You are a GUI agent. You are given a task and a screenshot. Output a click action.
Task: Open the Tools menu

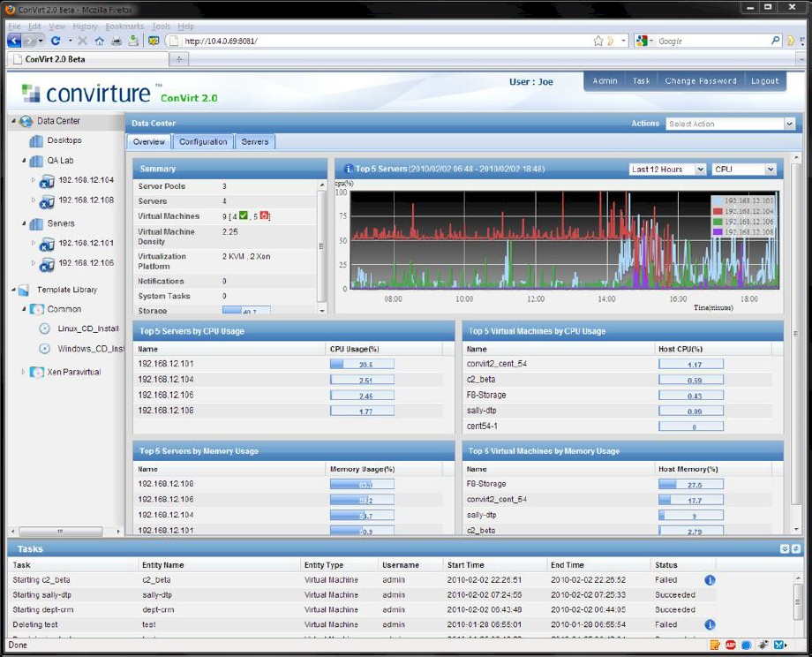(161, 26)
